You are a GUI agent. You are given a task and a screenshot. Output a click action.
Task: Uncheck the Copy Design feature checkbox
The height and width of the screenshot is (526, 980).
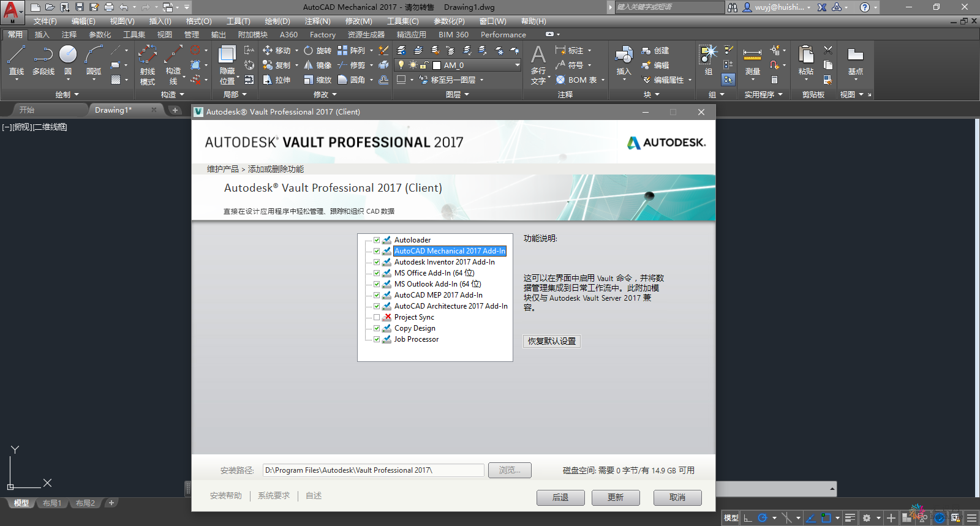[377, 328]
